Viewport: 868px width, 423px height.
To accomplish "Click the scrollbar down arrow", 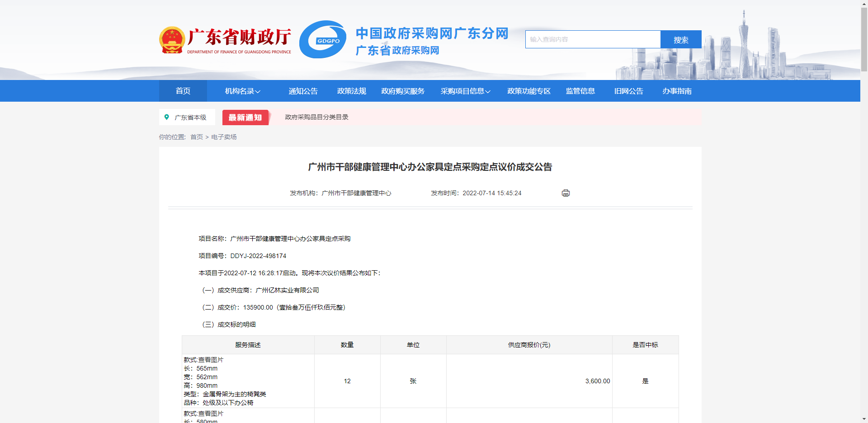I will point(864,419).
